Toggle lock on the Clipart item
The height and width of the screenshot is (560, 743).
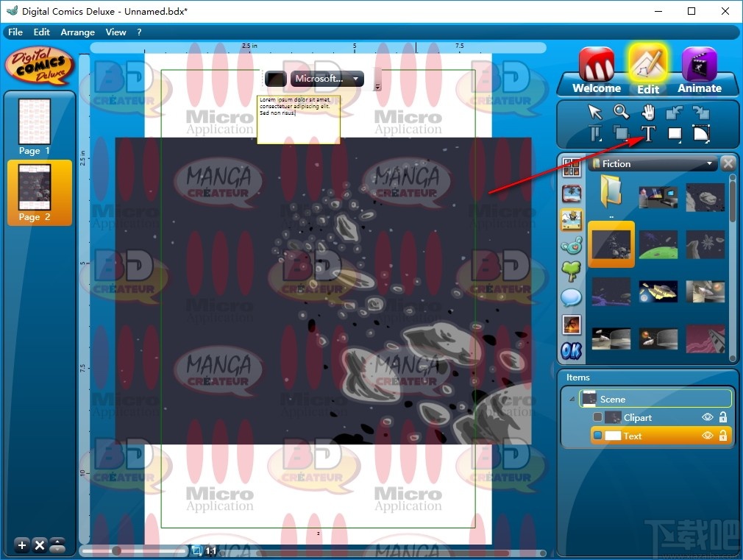[x=723, y=417]
